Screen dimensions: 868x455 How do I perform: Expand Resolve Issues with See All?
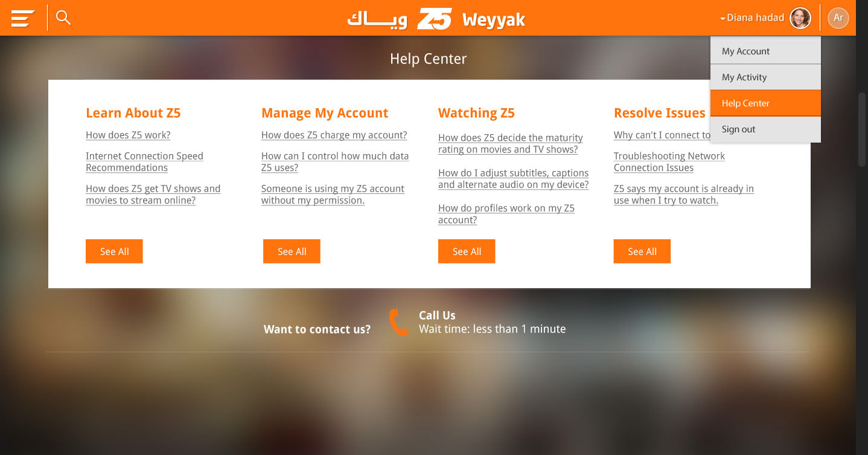[x=642, y=251]
